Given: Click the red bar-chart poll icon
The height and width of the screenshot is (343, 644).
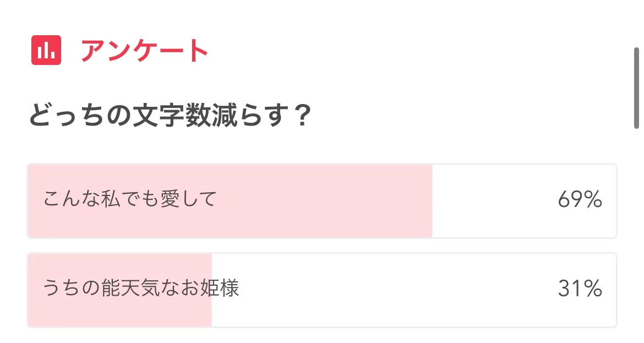Looking at the screenshot, I should click(x=46, y=51).
